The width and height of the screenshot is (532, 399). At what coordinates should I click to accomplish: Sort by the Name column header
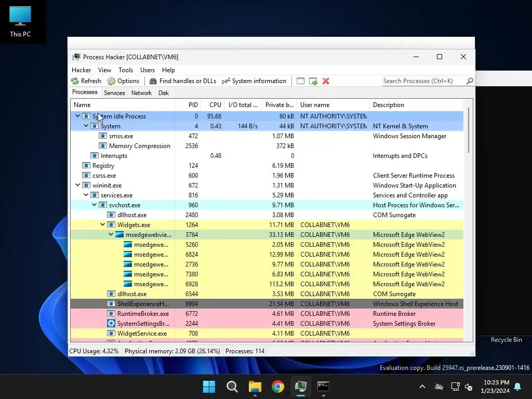pyautogui.click(x=123, y=105)
